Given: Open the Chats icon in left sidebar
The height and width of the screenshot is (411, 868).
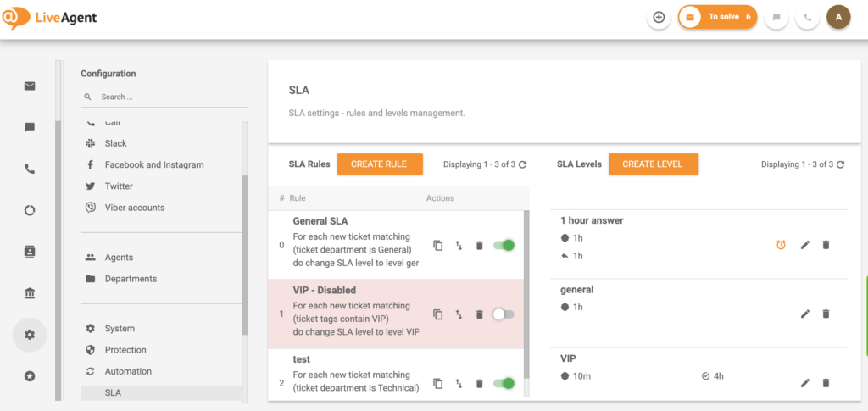Looking at the screenshot, I should (30, 127).
